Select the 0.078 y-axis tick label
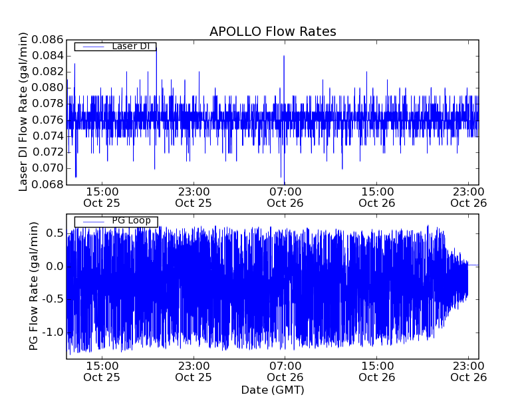532x399 pixels. click(x=47, y=104)
